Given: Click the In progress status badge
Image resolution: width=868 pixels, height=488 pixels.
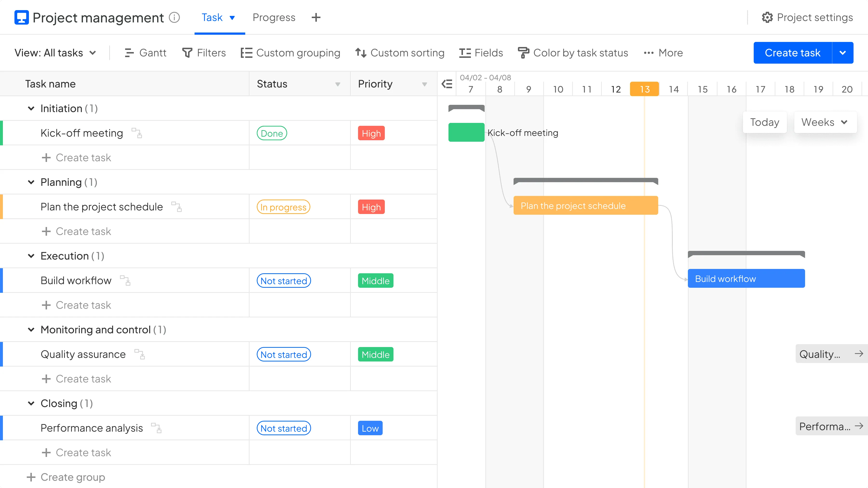Looking at the screenshot, I should pyautogui.click(x=283, y=207).
